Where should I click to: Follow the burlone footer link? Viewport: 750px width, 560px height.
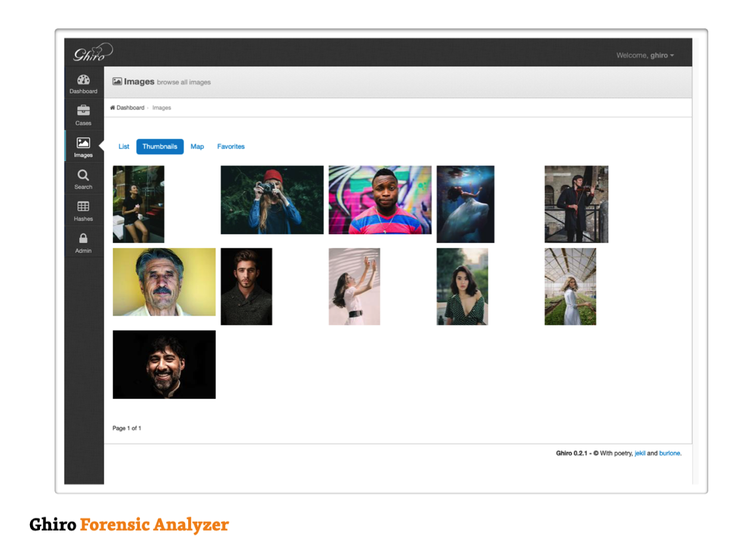point(669,453)
